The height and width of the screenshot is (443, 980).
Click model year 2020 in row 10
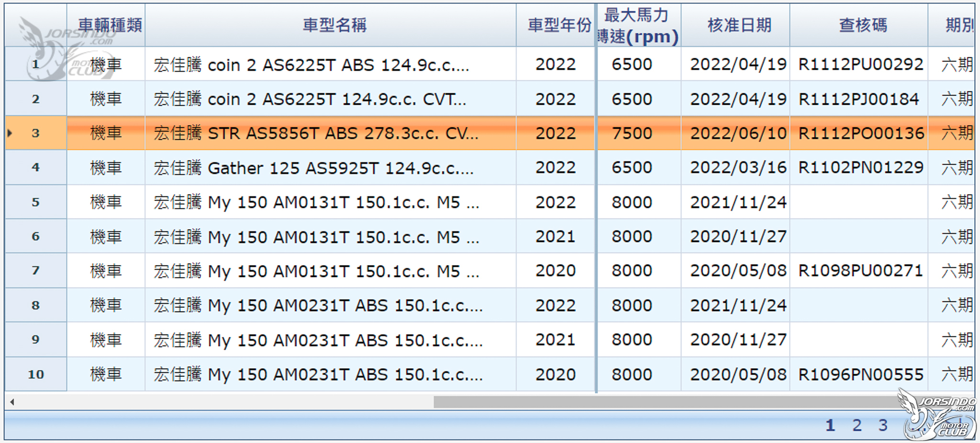point(555,375)
